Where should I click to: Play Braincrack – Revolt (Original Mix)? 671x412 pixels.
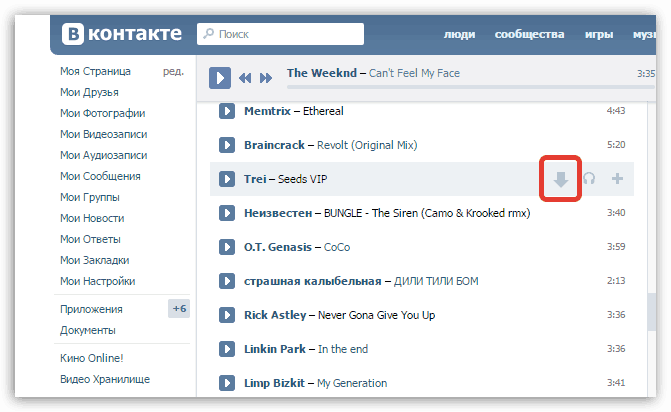[x=226, y=145]
